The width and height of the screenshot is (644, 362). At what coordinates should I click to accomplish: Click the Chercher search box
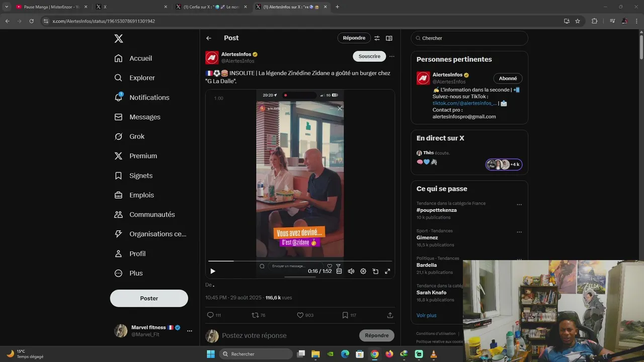(469, 38)
